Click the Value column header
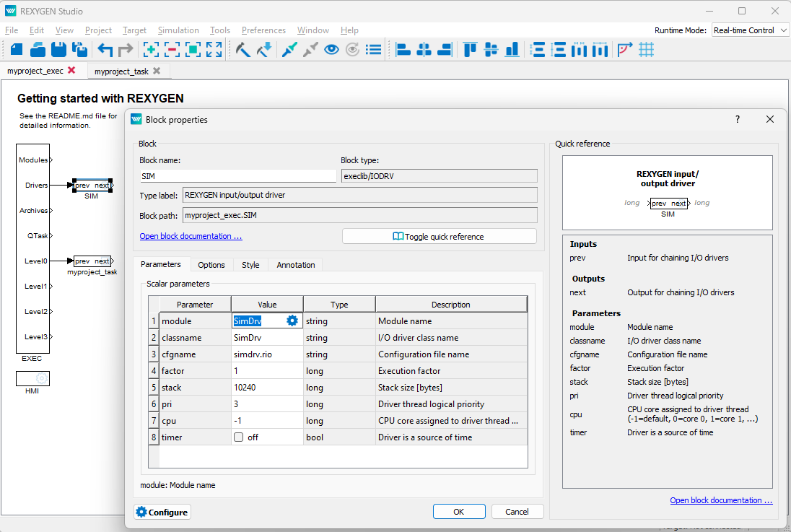Image resolution: width=791 pixels, height=532 pixels. click(267, 305)
